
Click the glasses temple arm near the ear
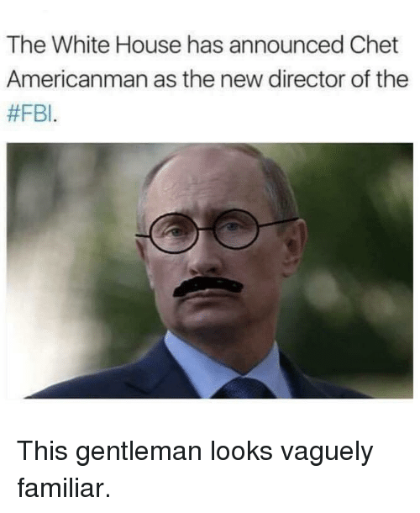coord(279,222)
